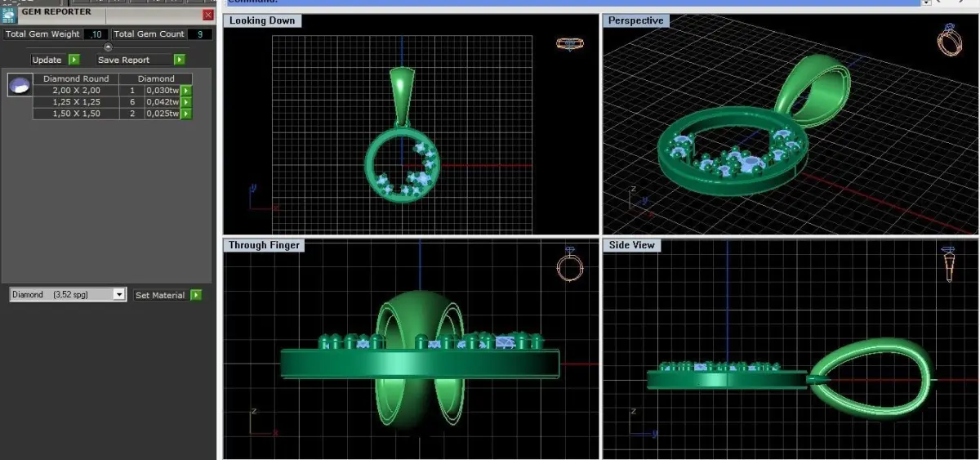The height and width of the screenshot is (460, 980).
Task: Click ring orientation icon in Through Finger viewport
Action: [570, 264]
